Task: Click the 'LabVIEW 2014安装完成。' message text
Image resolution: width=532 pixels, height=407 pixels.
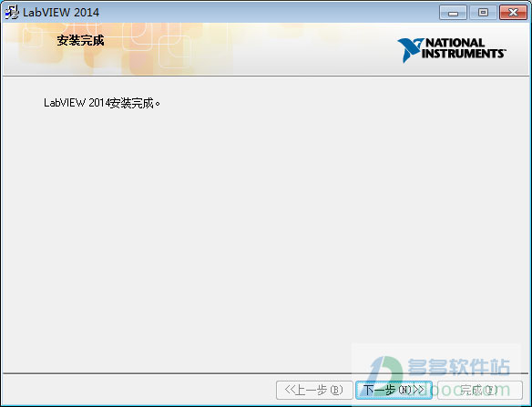Action: [102, 103]
